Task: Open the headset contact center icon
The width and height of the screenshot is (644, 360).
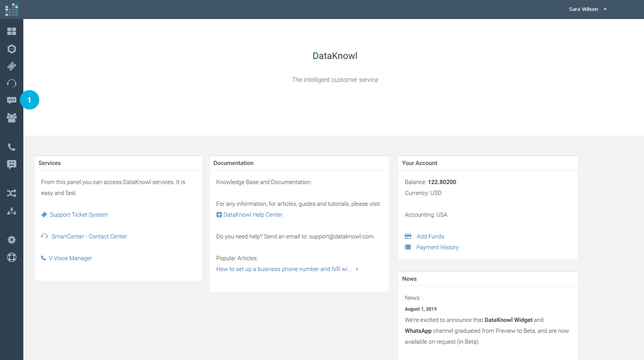Action: tap(12, 83)
